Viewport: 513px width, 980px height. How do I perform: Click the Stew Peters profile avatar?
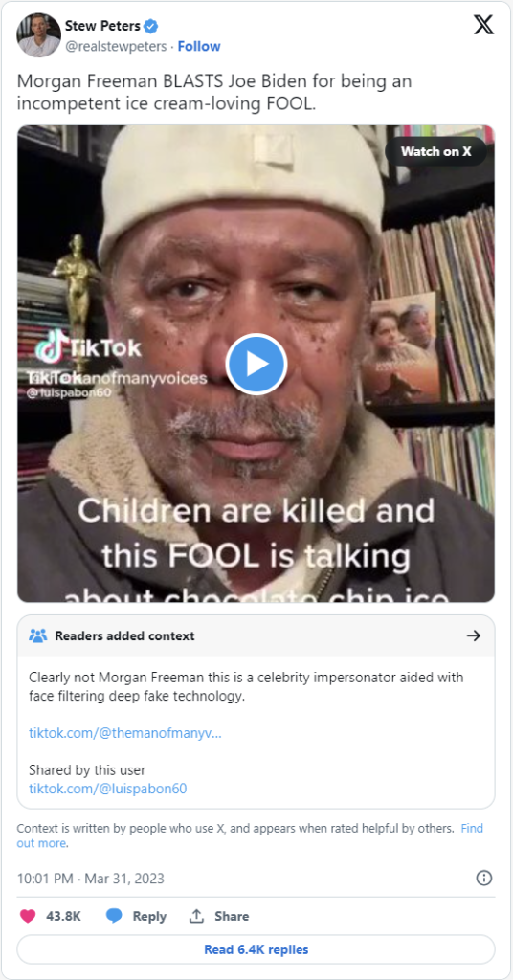(x=38, y=35)
